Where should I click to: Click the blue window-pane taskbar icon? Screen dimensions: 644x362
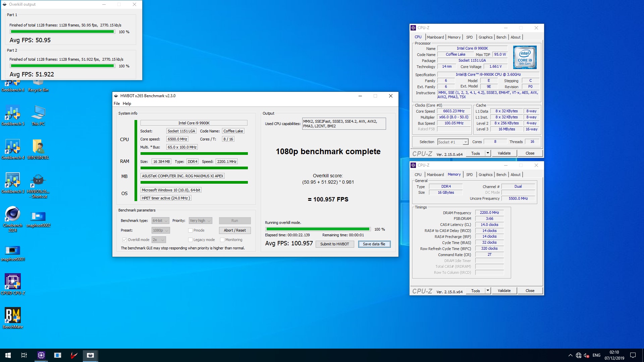[58, 355]
